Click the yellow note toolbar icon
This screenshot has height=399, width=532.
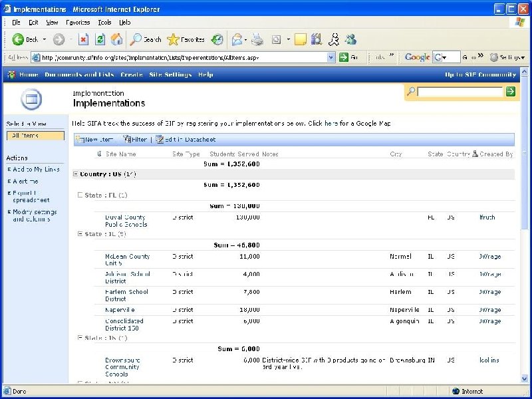tap(301, 40)
